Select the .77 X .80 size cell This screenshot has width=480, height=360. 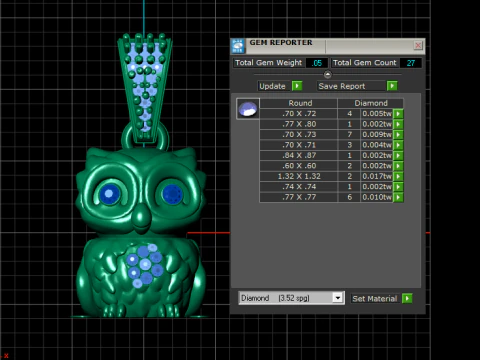[x=299, y=124]
